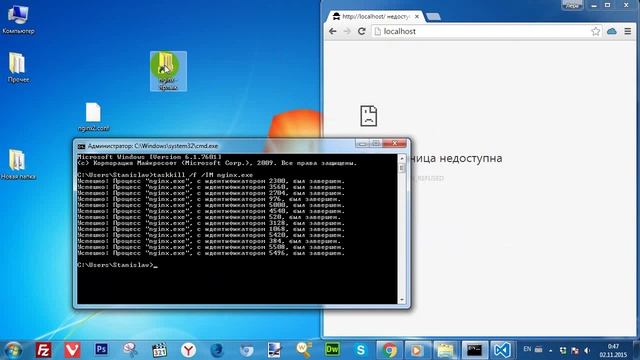
Task: Click the cmd line with identifier 5496
Action: click(211, 253)
